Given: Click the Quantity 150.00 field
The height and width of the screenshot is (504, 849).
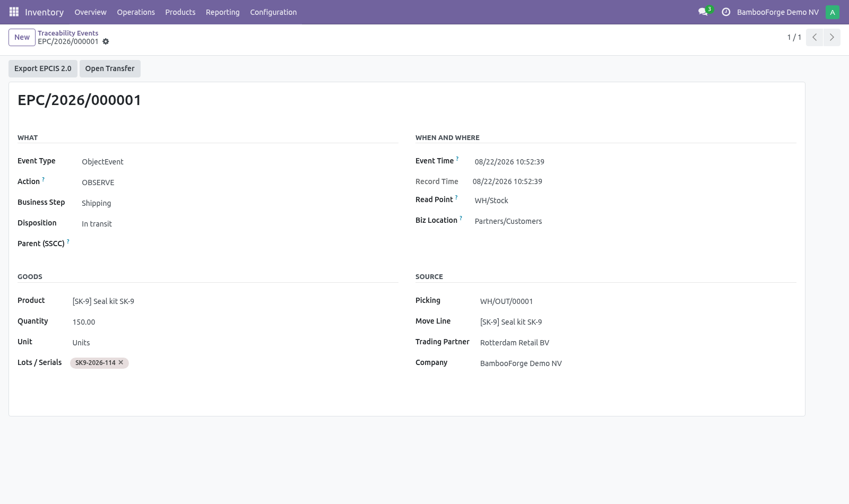Looking at the screenshot, I should point(235,322).
